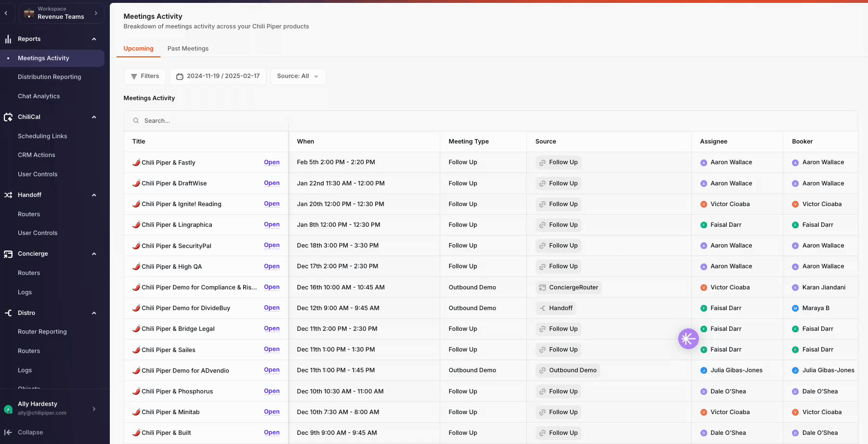Collapse the Reports section

tap(94, 39)
